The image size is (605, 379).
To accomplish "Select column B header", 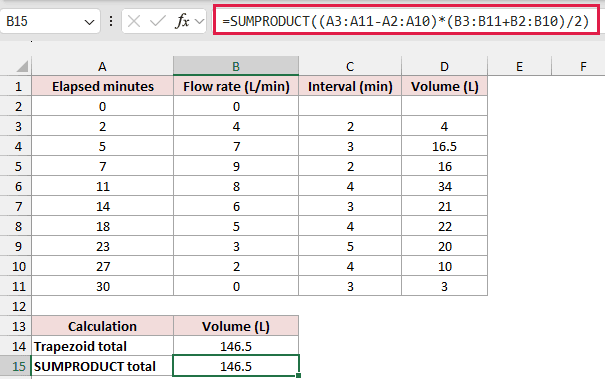I will 236,66.
